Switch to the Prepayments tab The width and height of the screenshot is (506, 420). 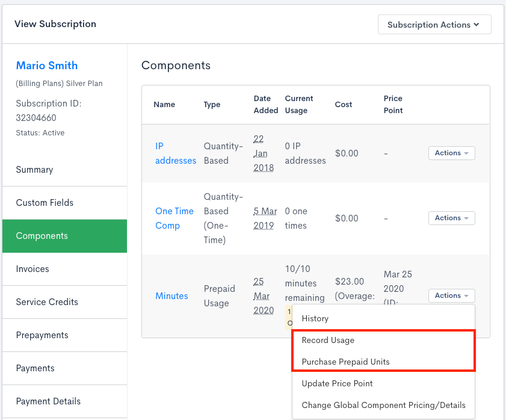[x=42, y=335]
